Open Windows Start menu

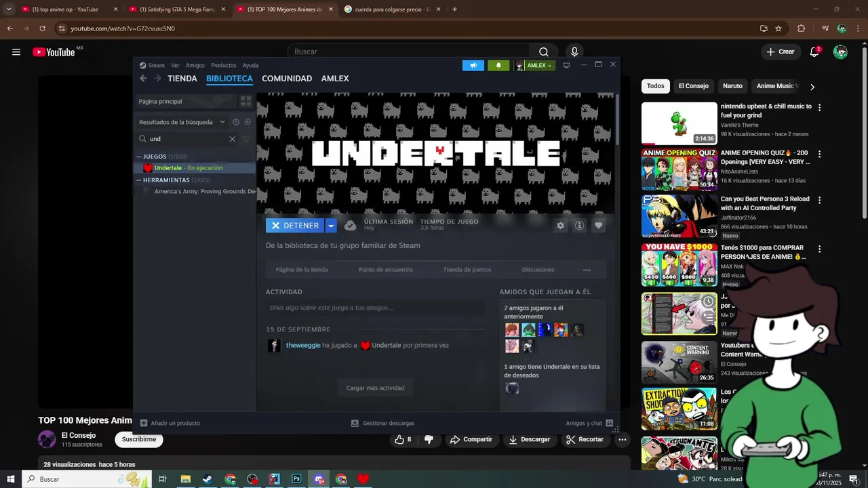coord(10,479)
